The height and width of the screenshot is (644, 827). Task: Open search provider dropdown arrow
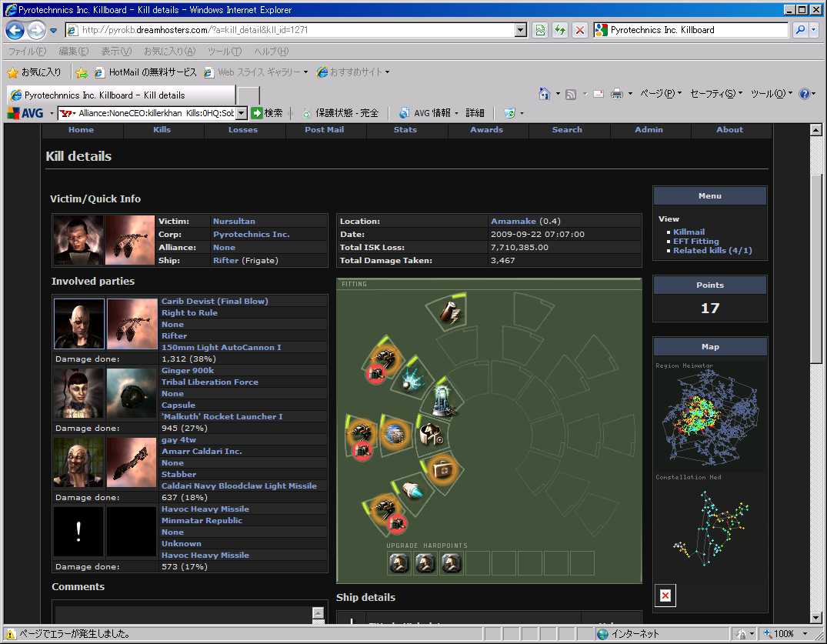(813, 30)
